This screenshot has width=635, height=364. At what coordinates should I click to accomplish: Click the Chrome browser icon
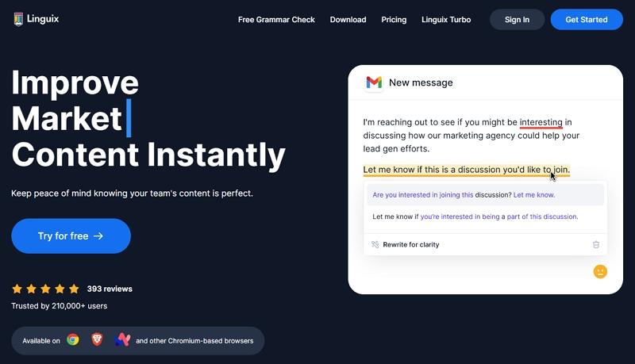73,340
